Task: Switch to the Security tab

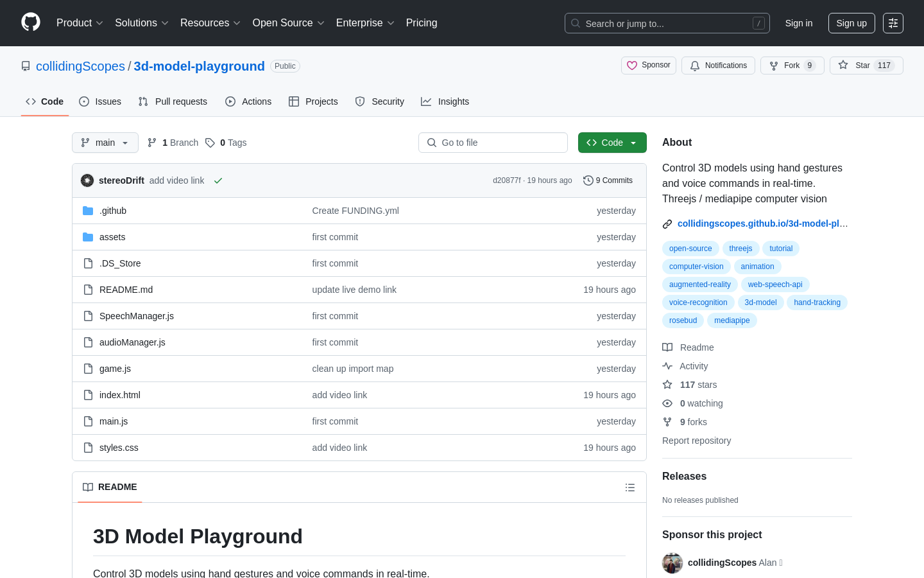Action: click(x=380, y=101)
